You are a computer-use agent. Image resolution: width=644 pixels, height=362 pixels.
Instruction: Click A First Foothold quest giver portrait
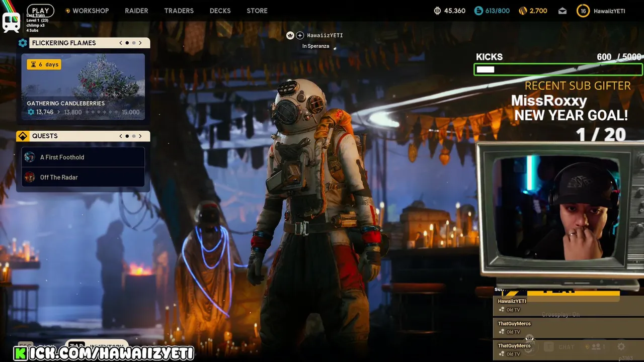click(x=30, y=157)
